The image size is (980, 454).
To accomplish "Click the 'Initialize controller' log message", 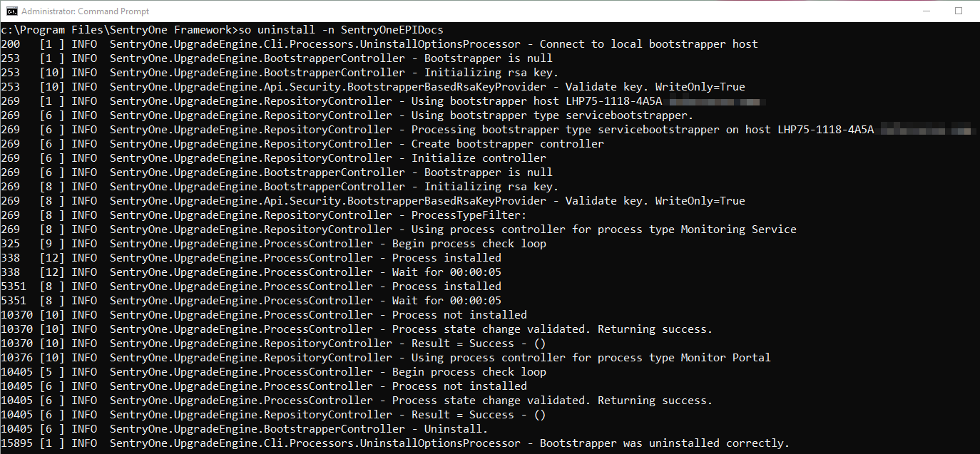I will [x=479, y=158].
